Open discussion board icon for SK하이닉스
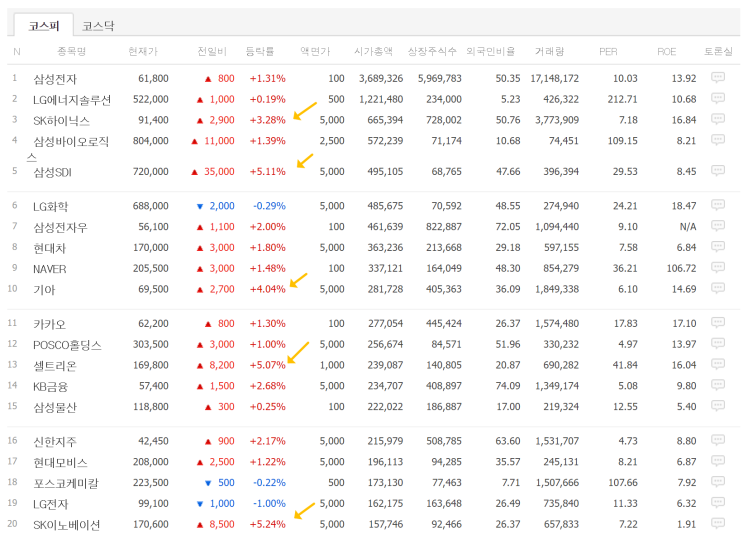 point(718,119)
